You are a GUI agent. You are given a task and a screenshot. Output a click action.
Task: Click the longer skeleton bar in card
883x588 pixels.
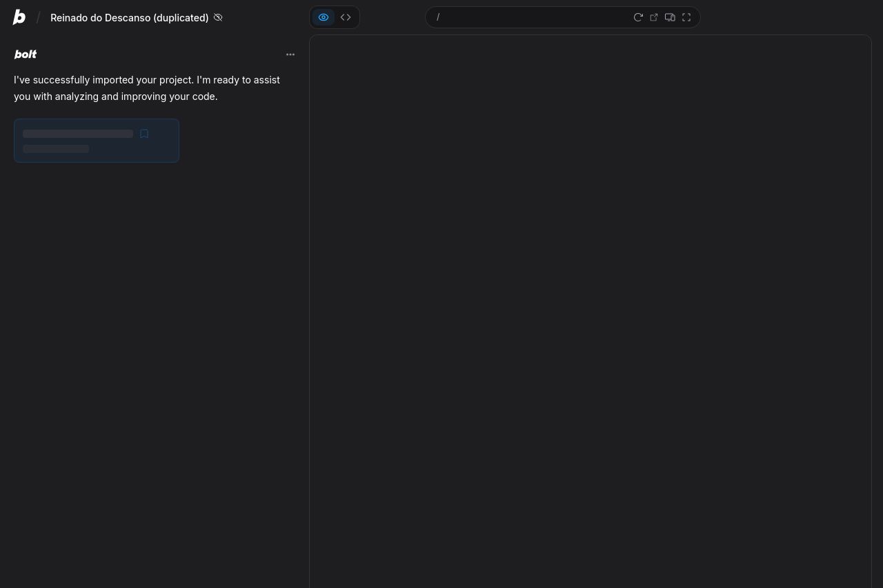[x=78, y=134]
